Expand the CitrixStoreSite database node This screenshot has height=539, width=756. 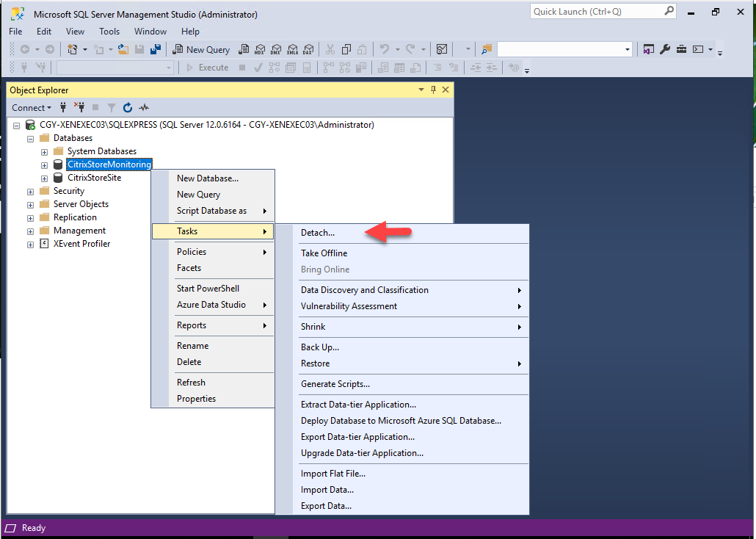[45, 178]
